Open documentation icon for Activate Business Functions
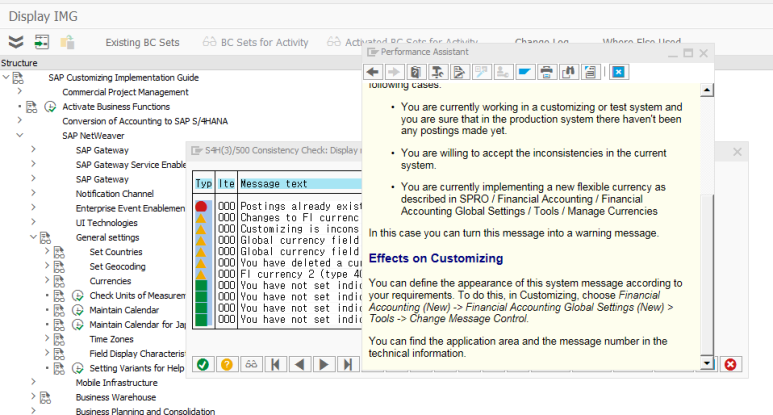 click(32, 107)
